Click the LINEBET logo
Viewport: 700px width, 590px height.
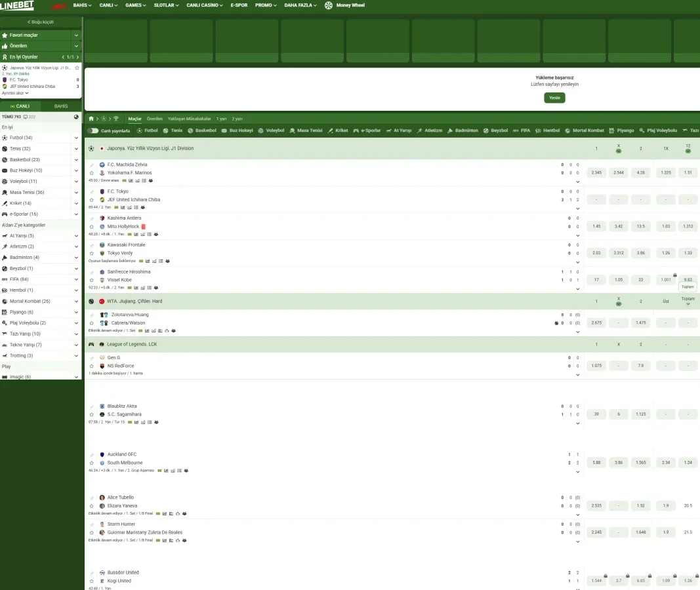(17, 5)
